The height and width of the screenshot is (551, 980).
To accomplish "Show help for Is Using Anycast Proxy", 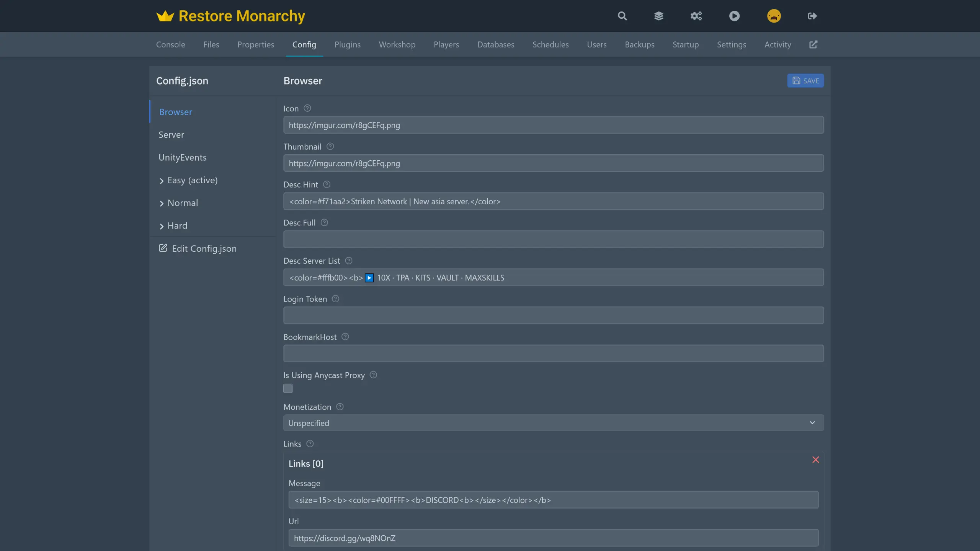I will [x=373, y=375].
